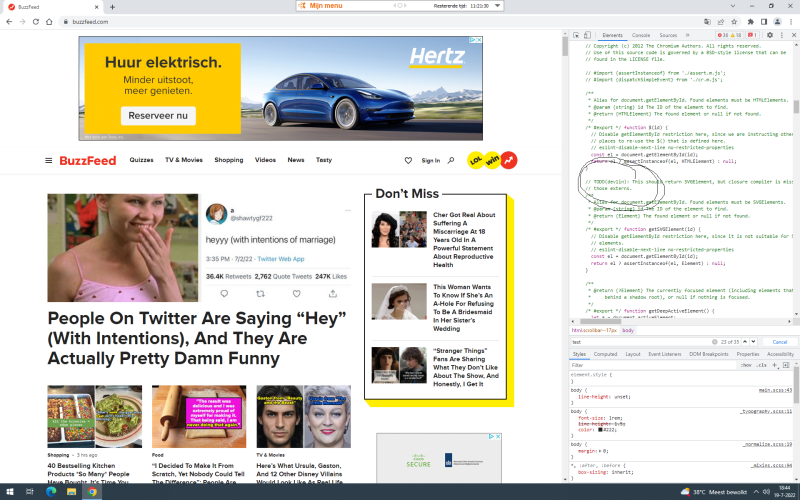800x500 pixels.
Task: Open saved items via heart icon
Action: click(x=407, y=160)
